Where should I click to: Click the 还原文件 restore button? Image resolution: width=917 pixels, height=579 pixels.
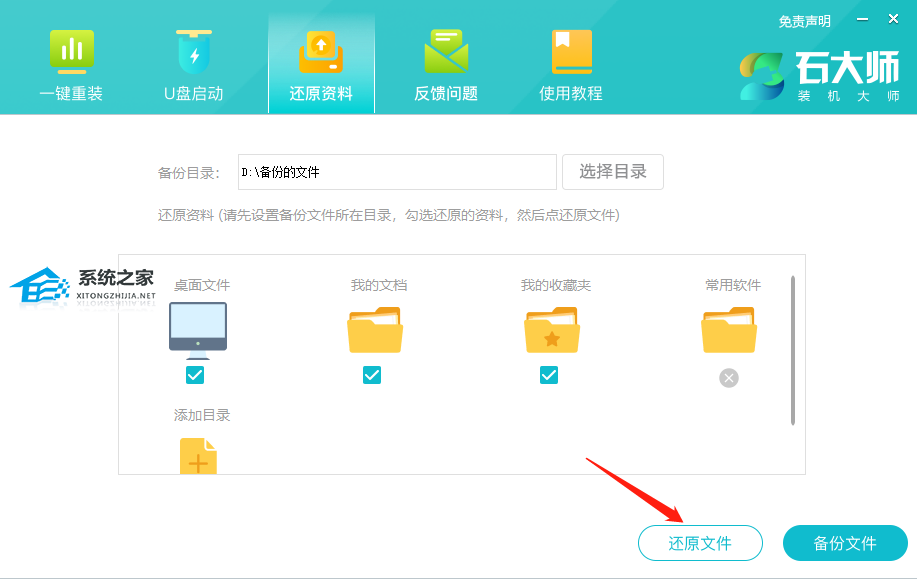[x=700, y=543]
